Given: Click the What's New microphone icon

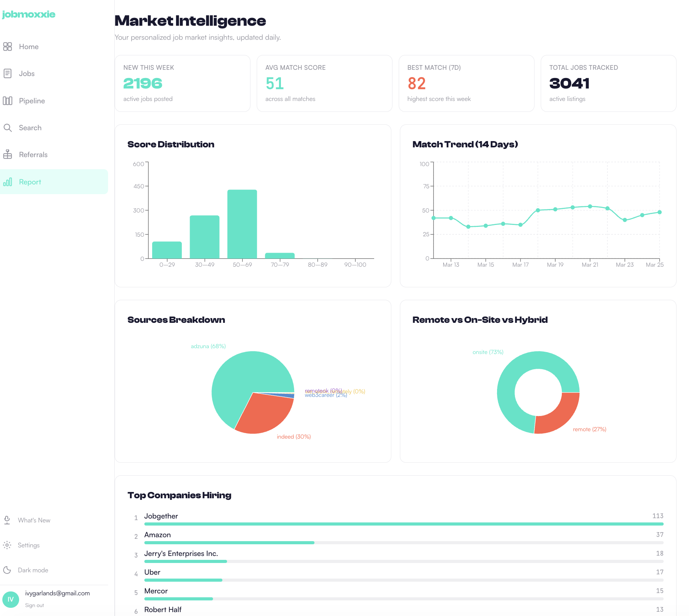Looking at the screenshot, I should [7, 520].
